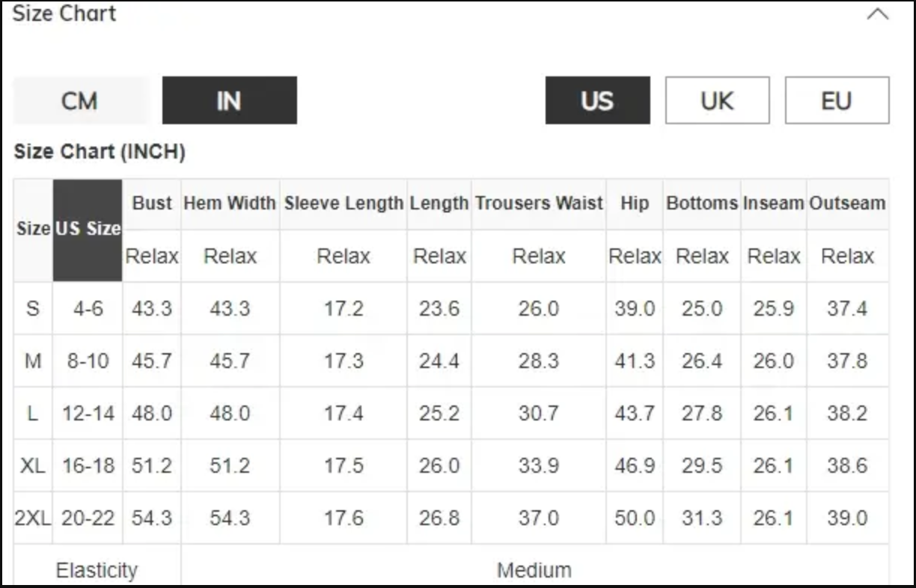Collapse the Size Chart section chevron

coord(877,14)
